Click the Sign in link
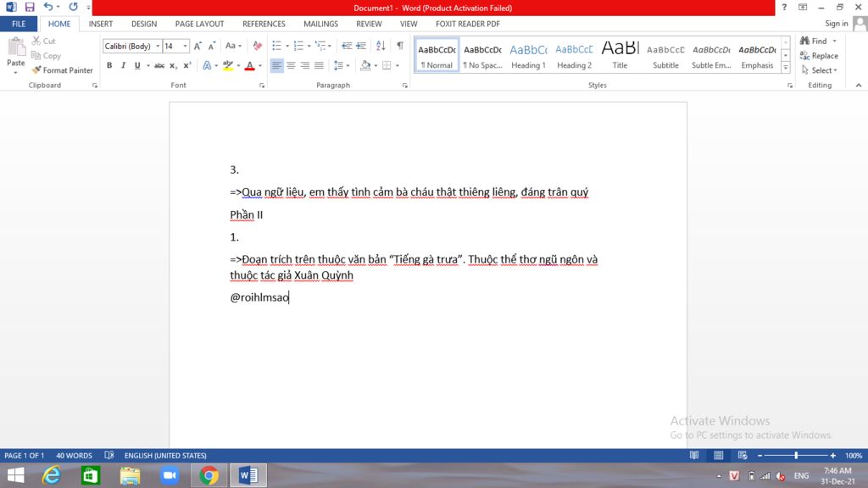 click(836, 23)
